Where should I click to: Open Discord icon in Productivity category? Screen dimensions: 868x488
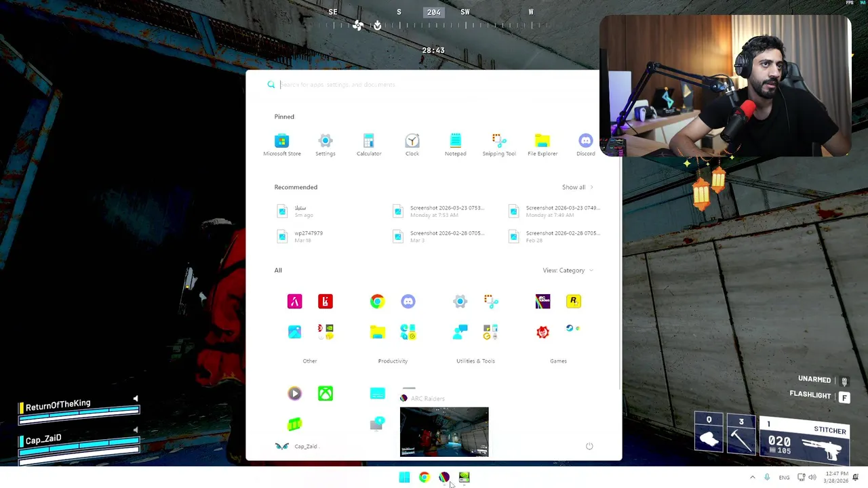coord(408,301)
